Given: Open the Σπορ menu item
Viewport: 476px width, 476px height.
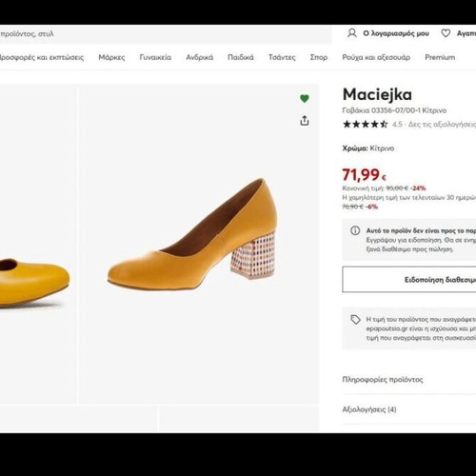Looking at the screenshot, I should (x=319, y=57).
